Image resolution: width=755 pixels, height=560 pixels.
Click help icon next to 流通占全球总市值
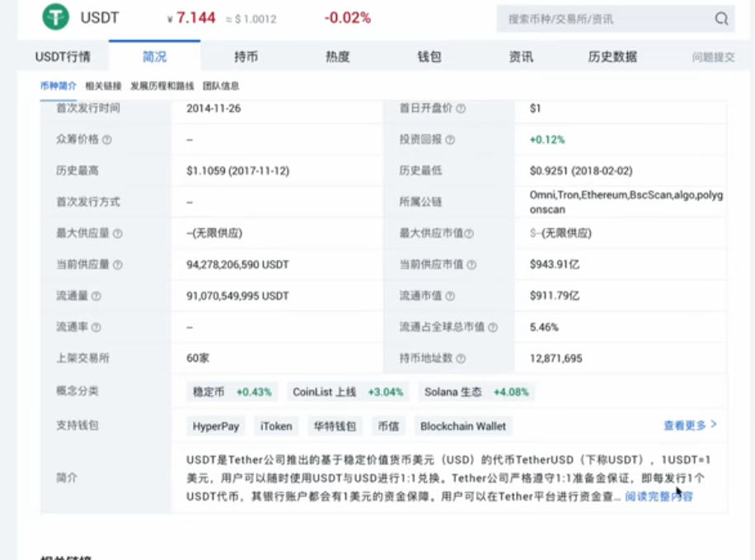pos(493,328)
